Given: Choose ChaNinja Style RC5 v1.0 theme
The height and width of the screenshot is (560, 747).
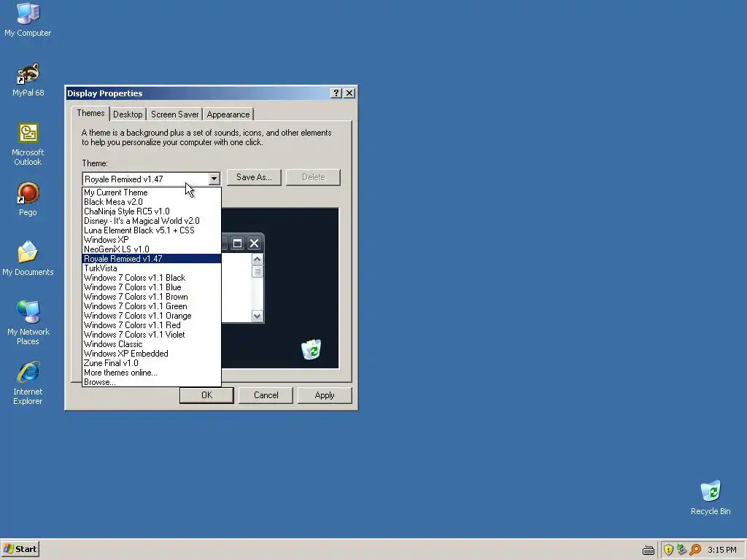Looking at the screenshot, I should coord(152,211).
